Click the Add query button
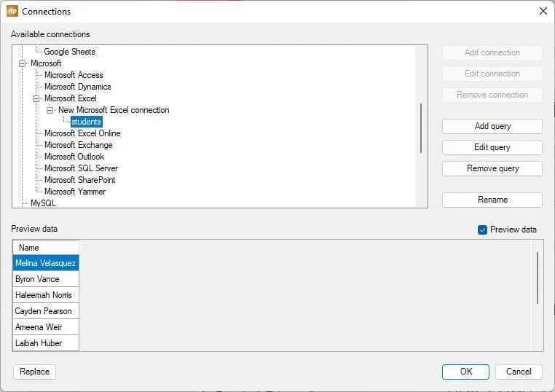The width and height of the screenshot is (555, 392). point(492,127)
